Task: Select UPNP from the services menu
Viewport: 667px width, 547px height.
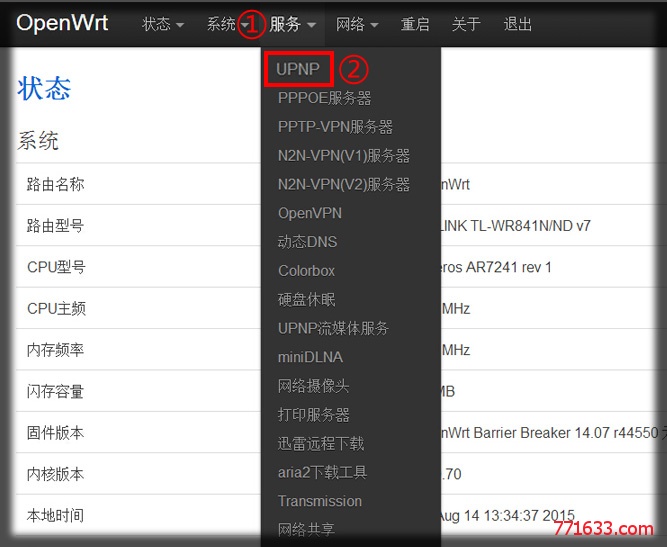Action: (x=298, y=69)
